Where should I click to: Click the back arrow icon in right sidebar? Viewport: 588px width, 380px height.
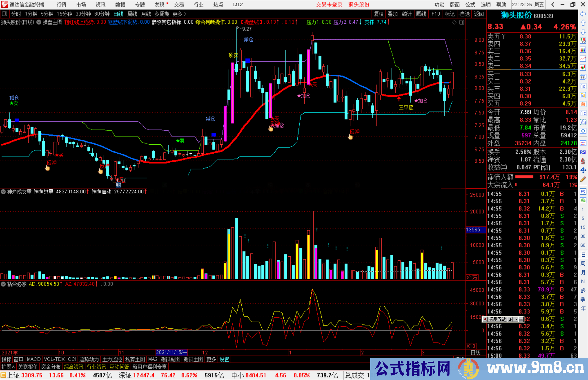pos(583,14)
